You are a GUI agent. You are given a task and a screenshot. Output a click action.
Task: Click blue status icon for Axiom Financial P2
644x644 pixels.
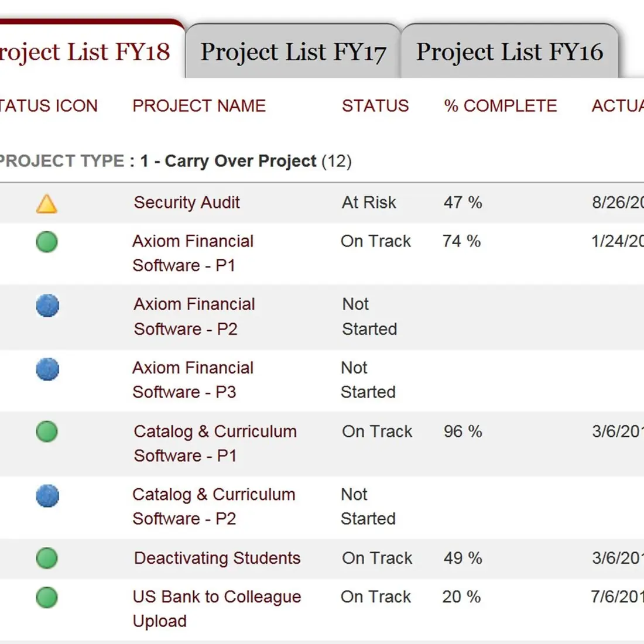[x=47, y=305]
